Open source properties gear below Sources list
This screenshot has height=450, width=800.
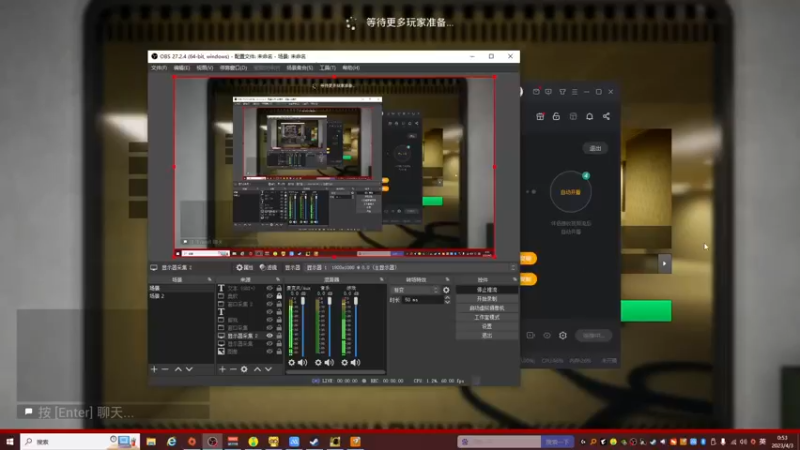[244, 369]
